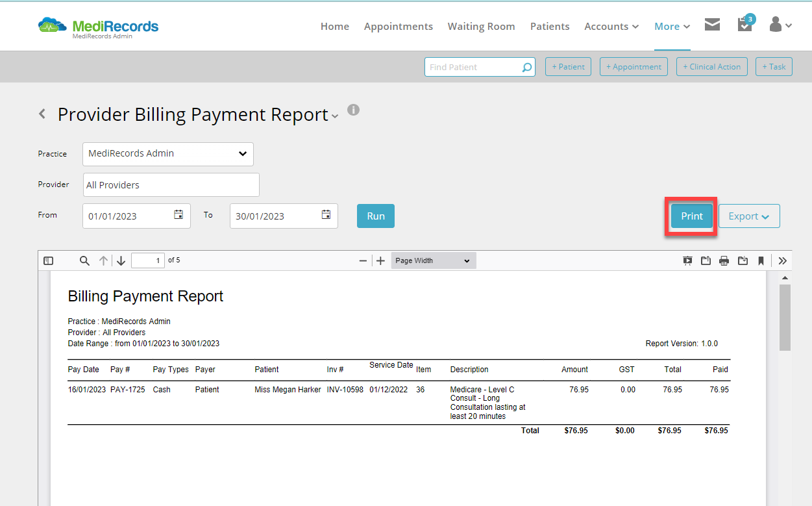Open the user profile icon menu
812x506 pixels.
pos(780,25)
